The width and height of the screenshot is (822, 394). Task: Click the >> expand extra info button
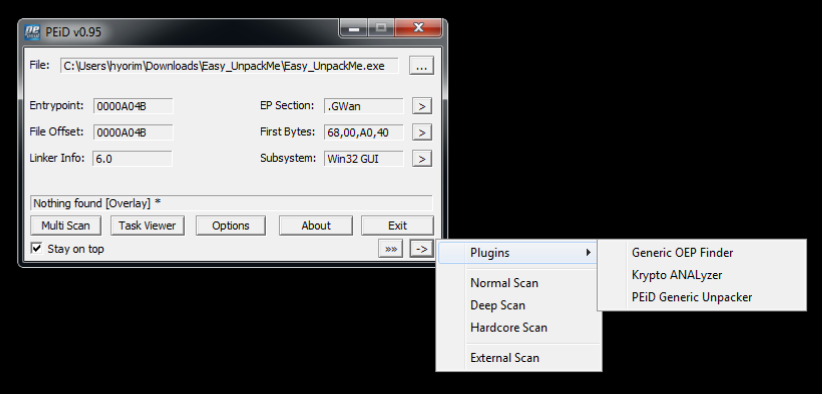pos(391,249)
